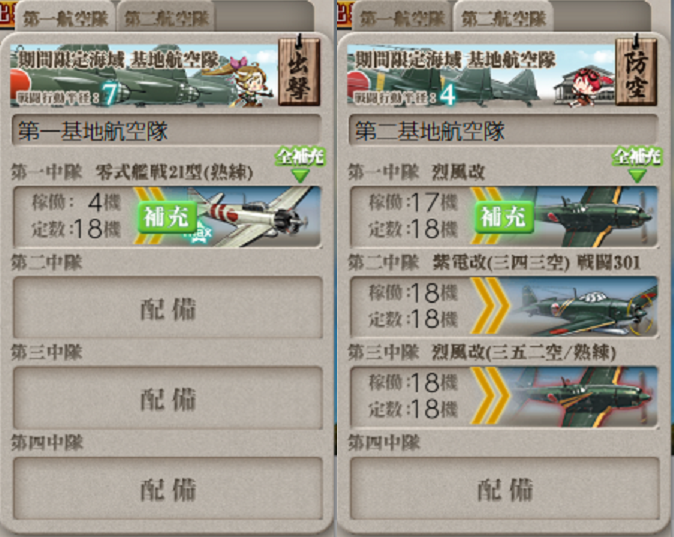Viewport: 674px width, 537px height.
Task: Click yellow chevron on 烈風改(三五二空) squadron row
Action: click(x=490, y=396)
